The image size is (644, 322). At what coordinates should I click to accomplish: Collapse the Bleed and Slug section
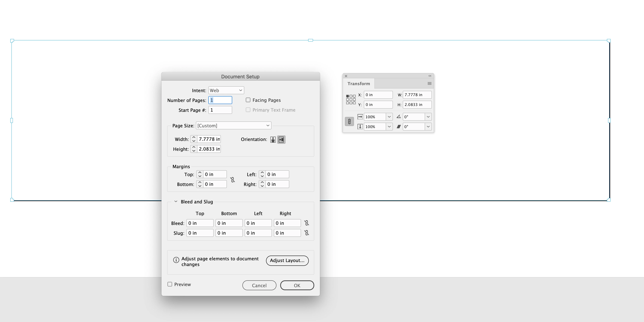click(176, 202)
